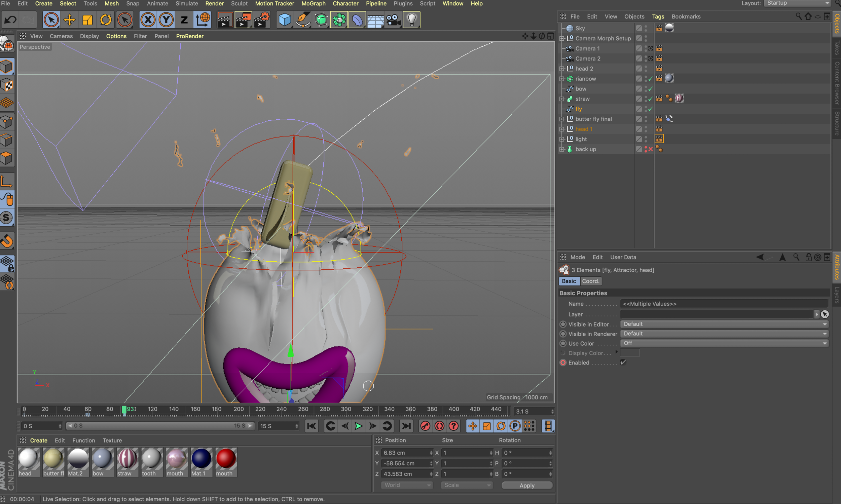Open Layout Startup dropdown
The height and width of the screenshot is (504, 841).
[797, 3]
